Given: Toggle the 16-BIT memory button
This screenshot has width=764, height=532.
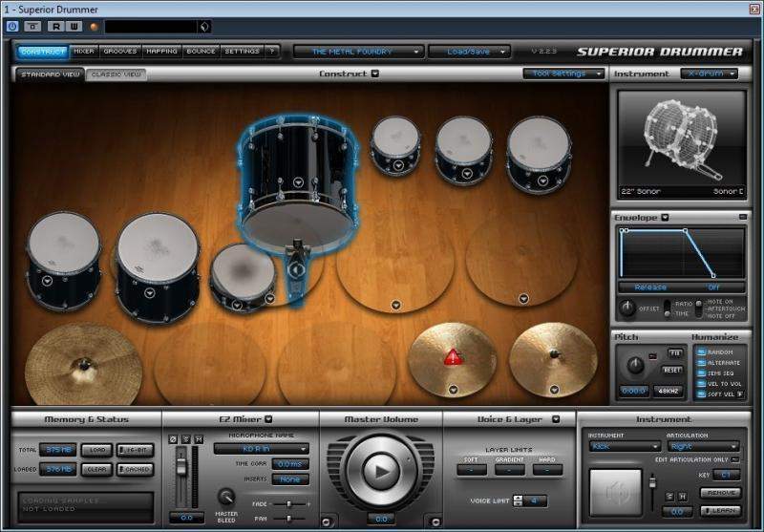Looking at the screenshot, I should click(x=135, y=450).
